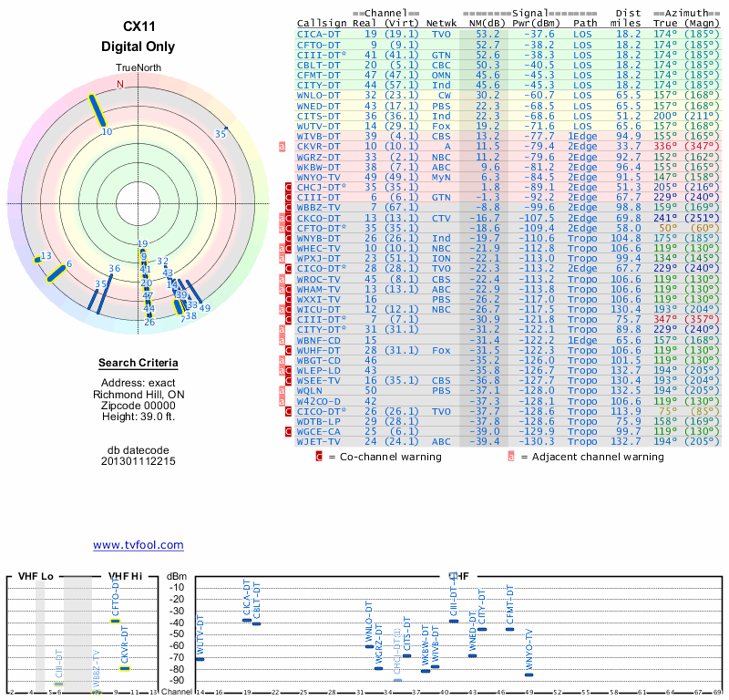Image resolution: width=729 pixels, height=700 pixels.
Task: Click the red N north indicator on radar
Action: coord(119,84)
